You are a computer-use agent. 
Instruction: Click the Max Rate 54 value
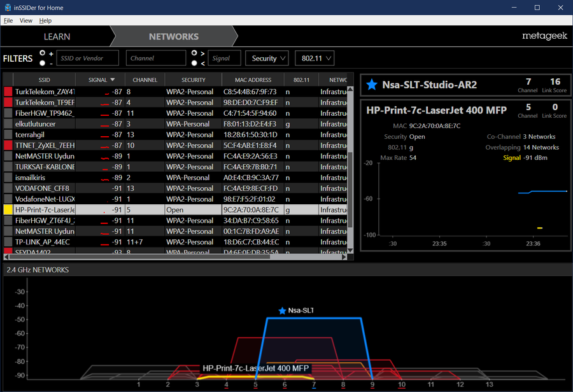tap(413, 158)
